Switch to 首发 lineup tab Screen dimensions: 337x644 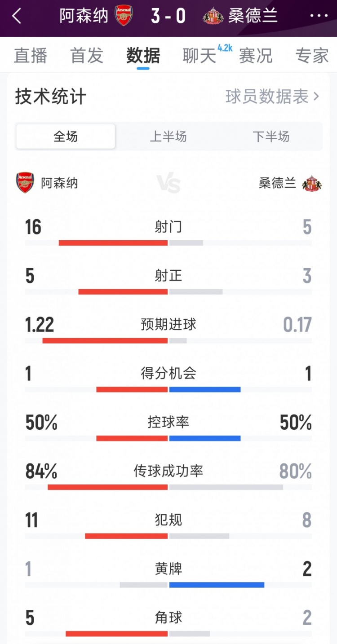coord(87,56)
